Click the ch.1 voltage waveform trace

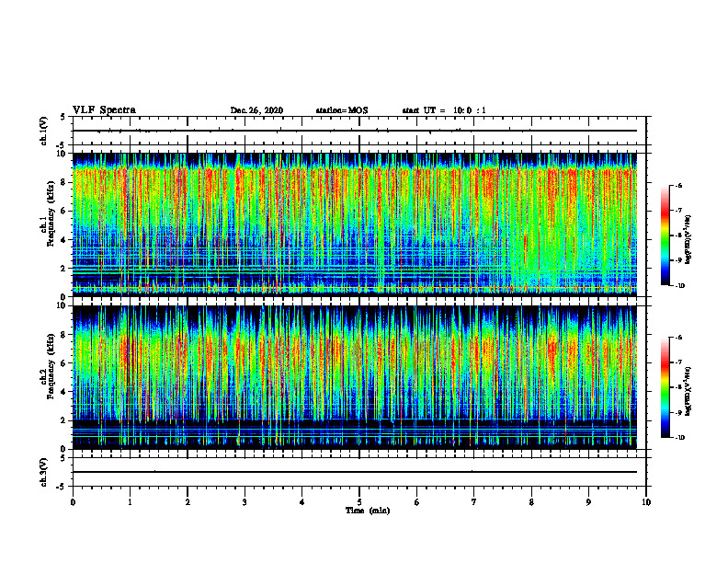pyautogui.click(x=355, y=131)
